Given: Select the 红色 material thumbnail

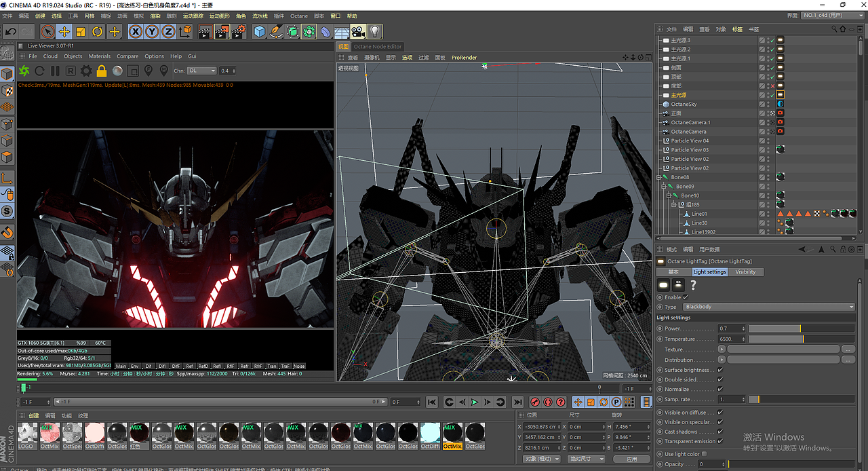Looking at the screenshot, I should pos(139,435).
